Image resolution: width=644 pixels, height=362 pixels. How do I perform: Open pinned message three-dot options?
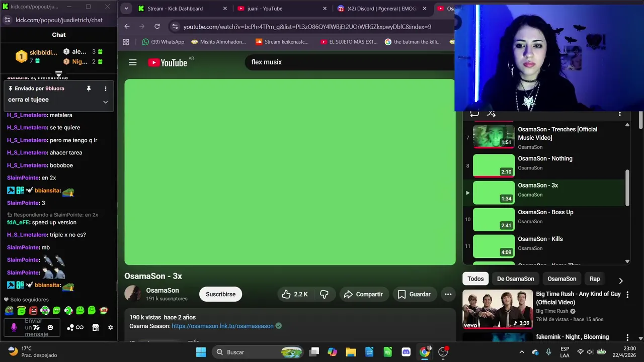click(105, 88)
